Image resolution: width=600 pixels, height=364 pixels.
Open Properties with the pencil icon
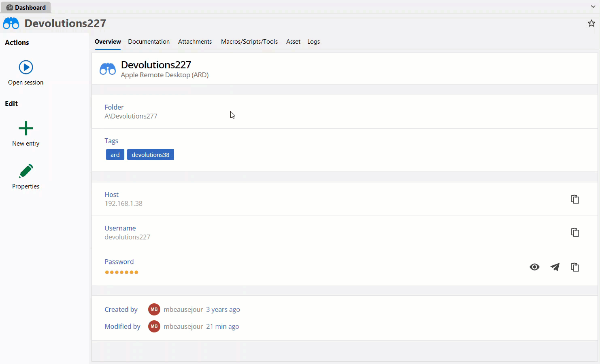26,171
